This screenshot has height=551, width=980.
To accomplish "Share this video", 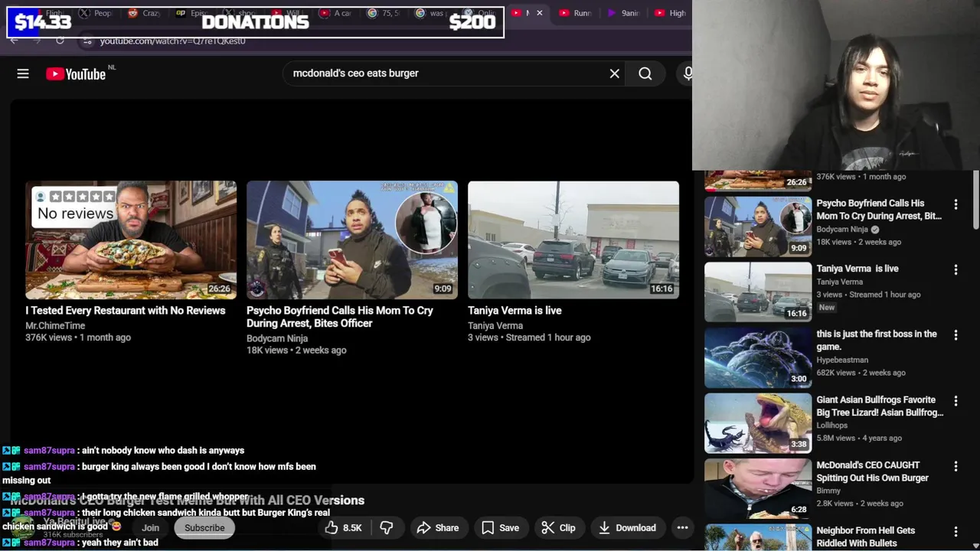I will click(x=438, y=527).
